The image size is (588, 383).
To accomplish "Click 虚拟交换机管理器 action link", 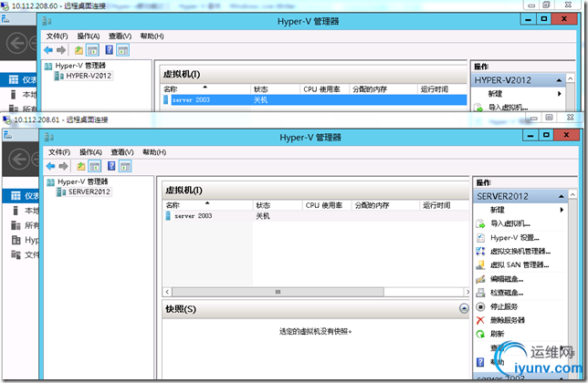I will [520, 251].
